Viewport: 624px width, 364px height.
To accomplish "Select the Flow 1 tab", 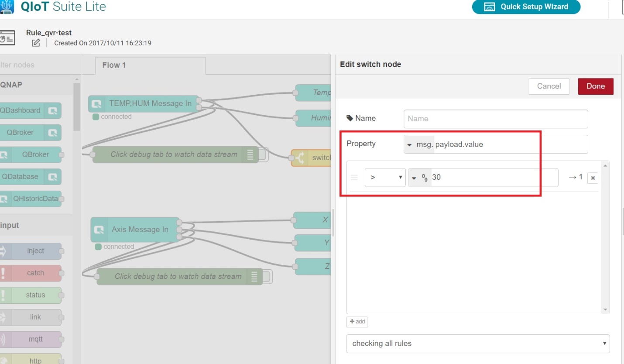I will (151, 65).
